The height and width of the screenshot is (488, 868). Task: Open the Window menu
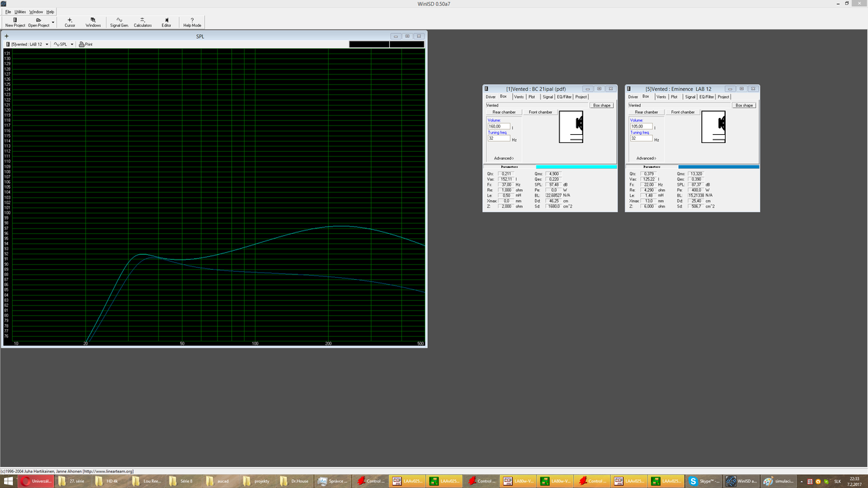(37, 12)
